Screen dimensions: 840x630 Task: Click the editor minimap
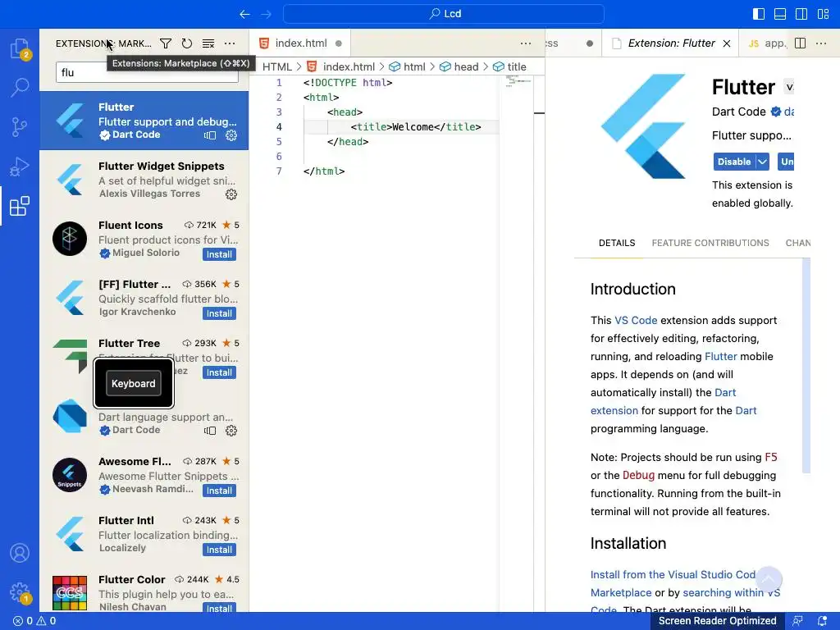coord(517,81)
